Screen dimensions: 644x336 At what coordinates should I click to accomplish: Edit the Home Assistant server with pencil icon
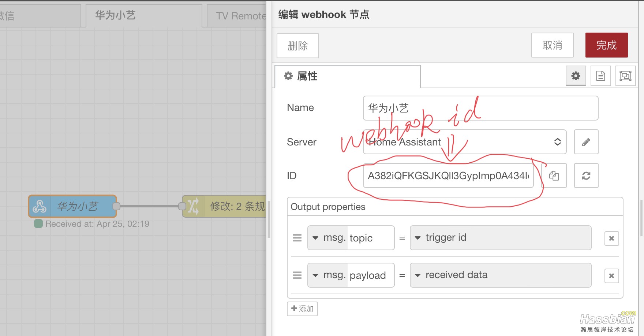586,142
